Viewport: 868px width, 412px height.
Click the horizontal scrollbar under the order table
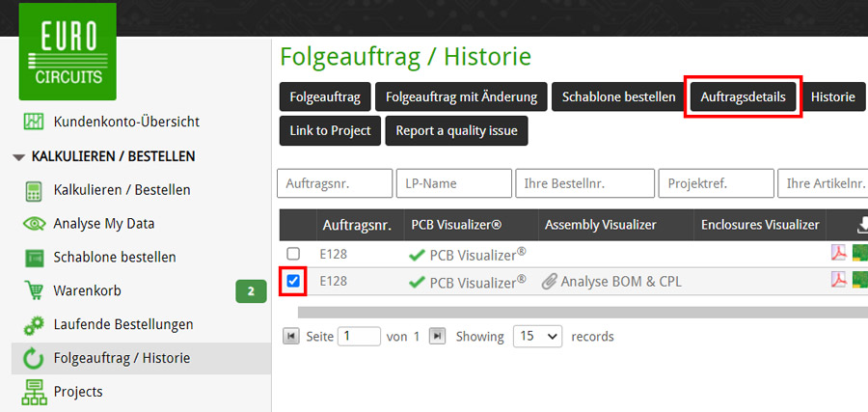(579, 312)
